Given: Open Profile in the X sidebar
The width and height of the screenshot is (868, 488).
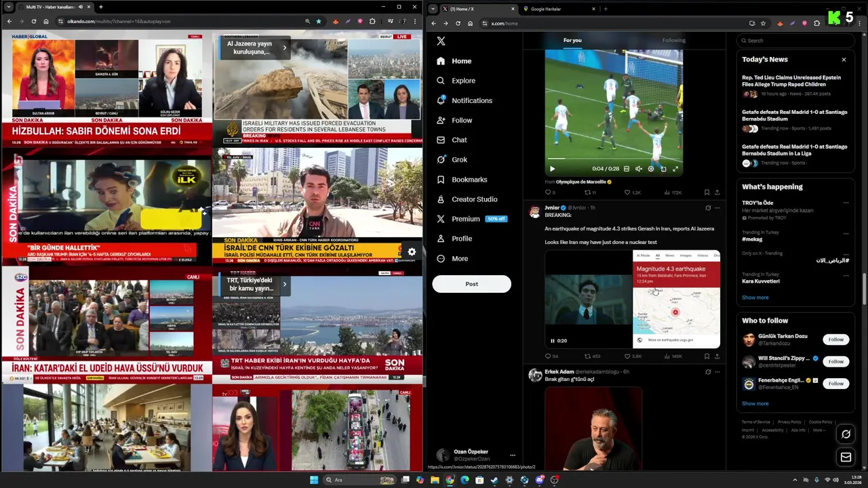Looking at the screenshot, I should tap(454, 239).
